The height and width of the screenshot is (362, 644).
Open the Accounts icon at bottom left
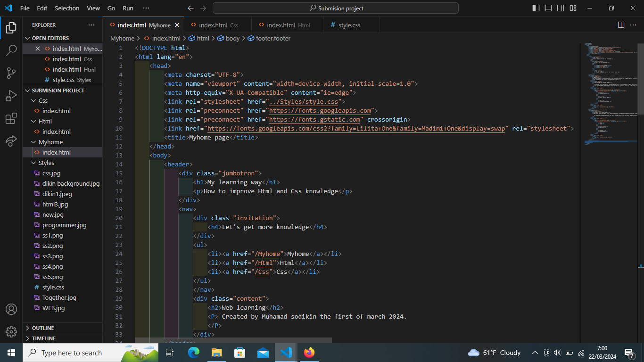[x=11, y=310]
